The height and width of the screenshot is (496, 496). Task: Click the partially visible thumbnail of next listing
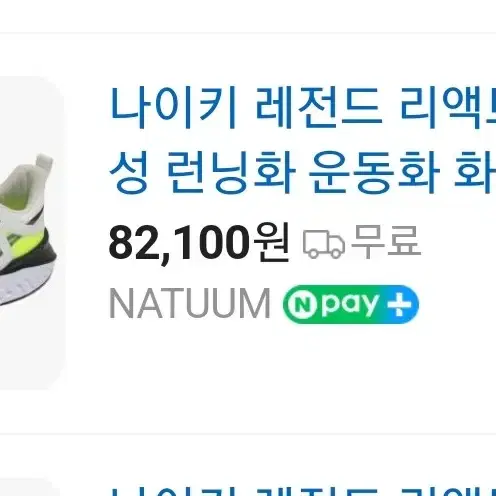point(30,488)
